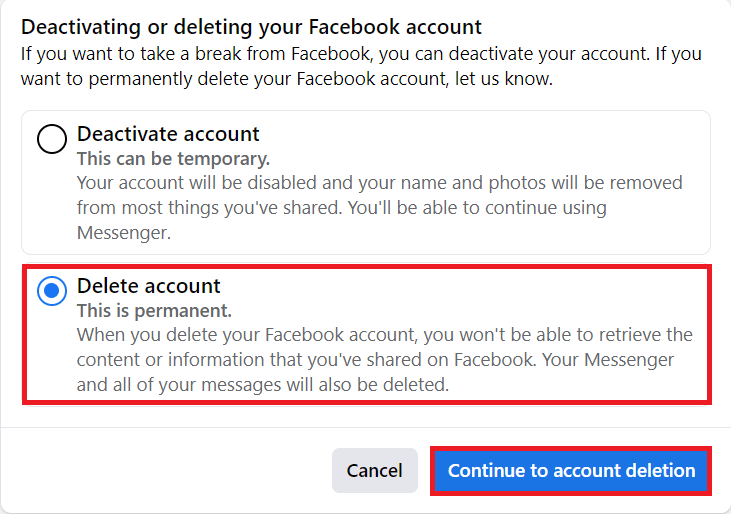Click the "This is permanent." subtitle
Screen dimensions: 731x514
154,310
